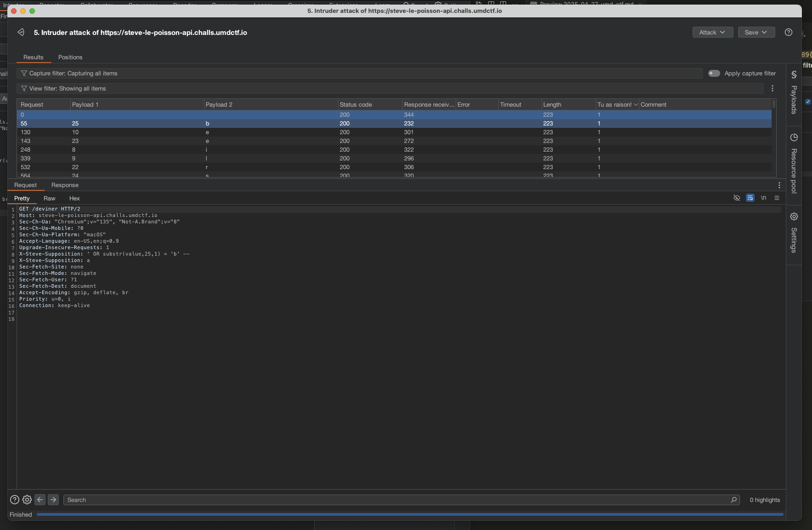Viewport: 812px width, 530px height.
Task: Toggle hide non-printable characters eye icon
Action: click(x=737, y=198)
